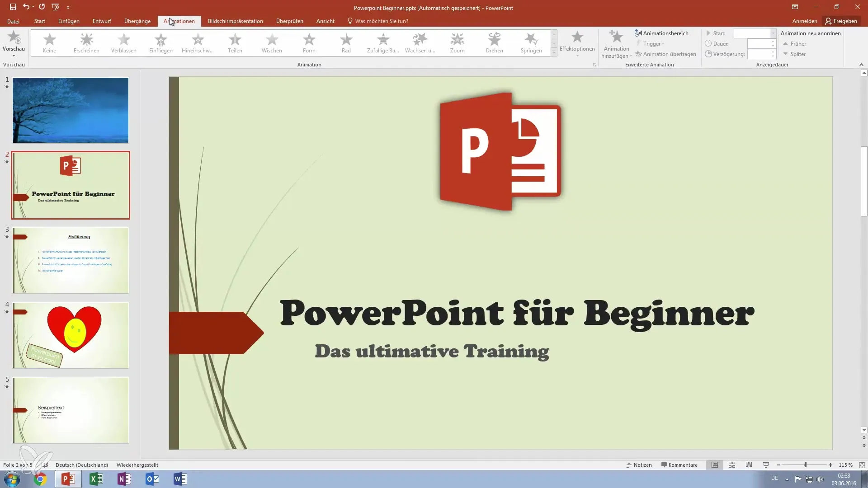Apply the Rad animation
The width and height of the screenshot is (868, 488).
pyautogui.click(x=346, y=43)
